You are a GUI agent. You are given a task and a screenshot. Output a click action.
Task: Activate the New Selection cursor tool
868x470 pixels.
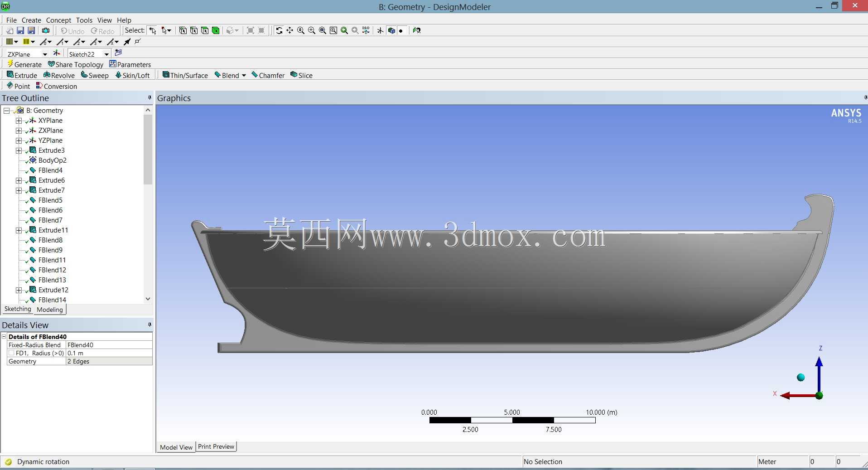coord(153,30)
